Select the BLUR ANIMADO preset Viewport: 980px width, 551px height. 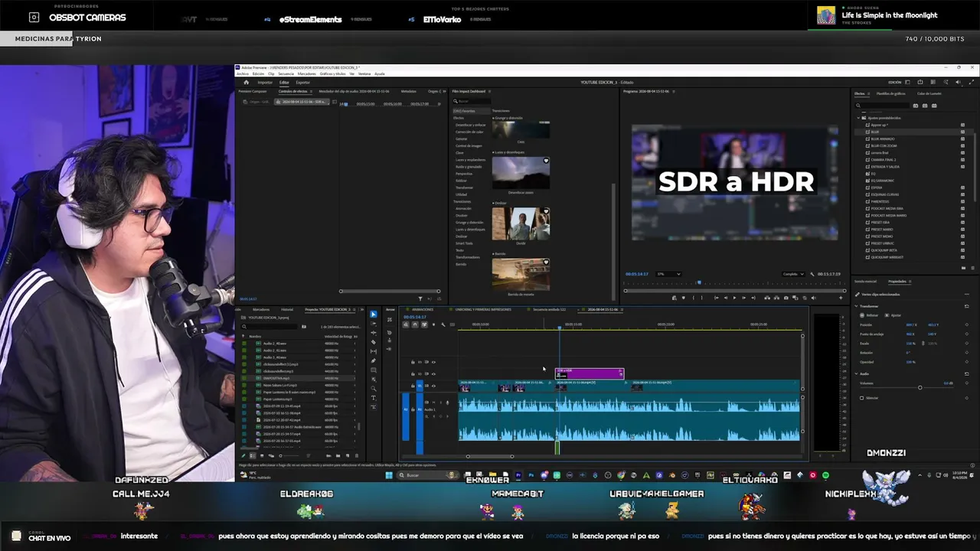(882, 139)
